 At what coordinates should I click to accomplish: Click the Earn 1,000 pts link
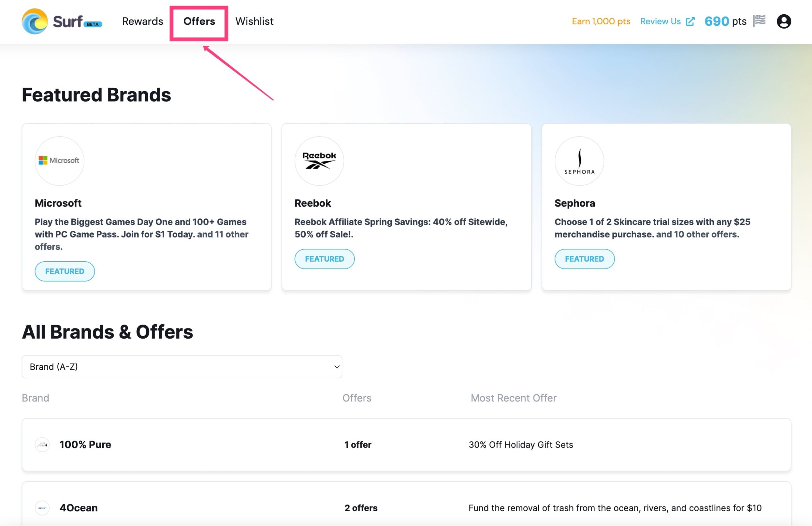601,22
